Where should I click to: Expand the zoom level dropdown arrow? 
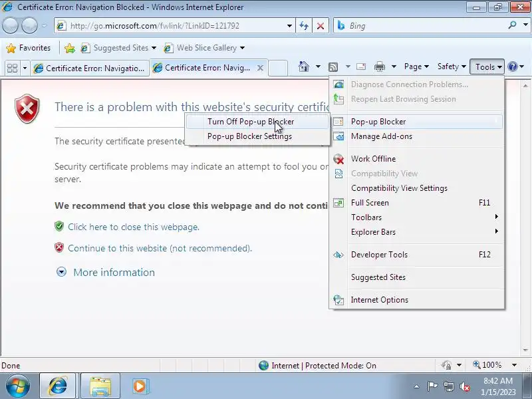click(x=514, y=365)
